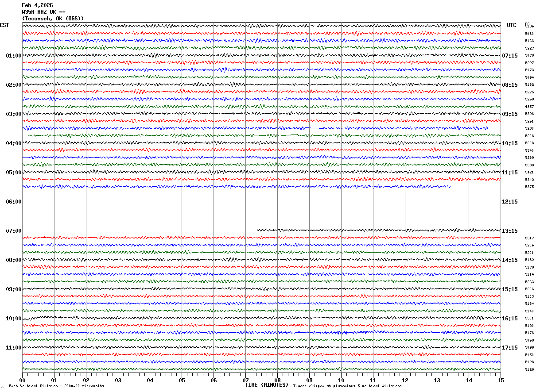Click the 4857 DC offset value
Screen dimensions: 536x392
(529, 107)
